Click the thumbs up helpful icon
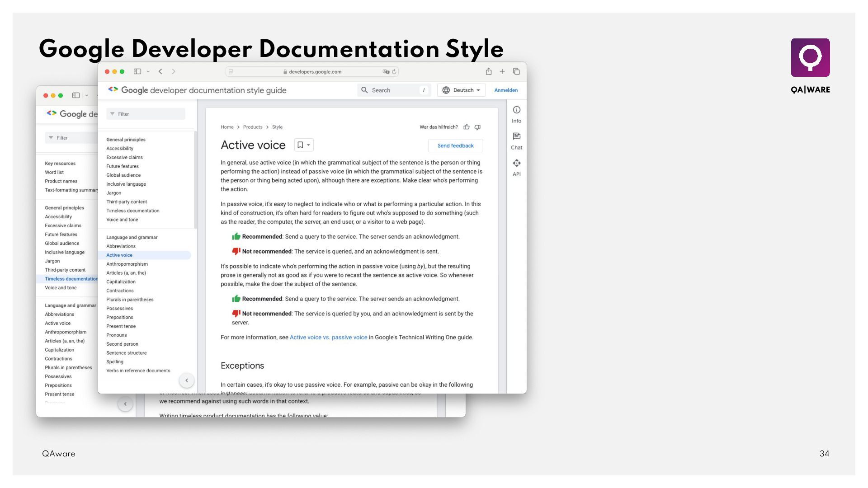Screen dimensions: 868x488 467,127
